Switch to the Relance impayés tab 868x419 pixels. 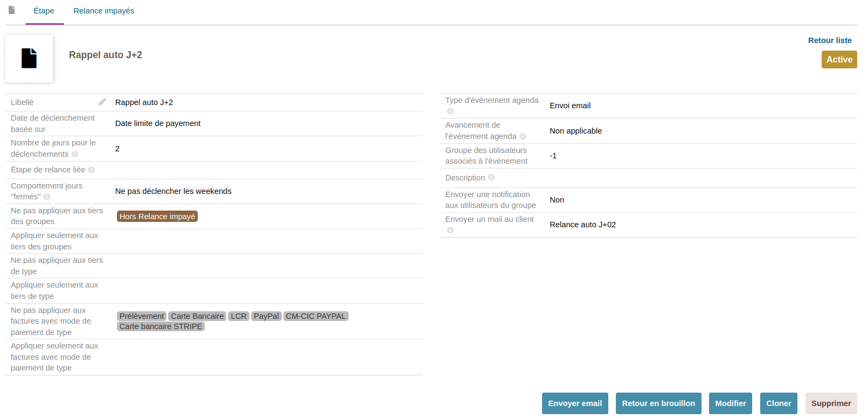[x=104, y=11]
